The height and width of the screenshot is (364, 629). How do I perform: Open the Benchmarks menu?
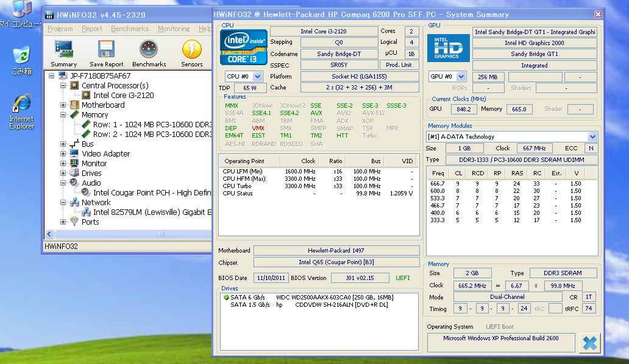[130, 29]
